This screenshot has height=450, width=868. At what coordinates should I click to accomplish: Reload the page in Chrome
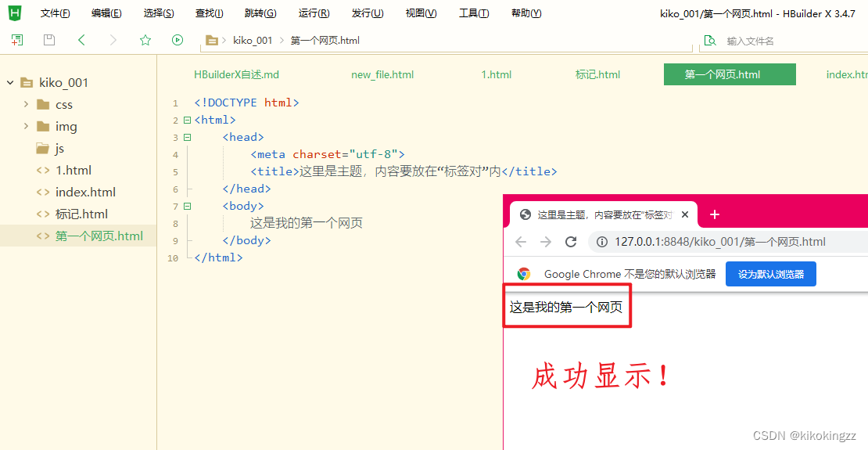click(x=571, y=242)
